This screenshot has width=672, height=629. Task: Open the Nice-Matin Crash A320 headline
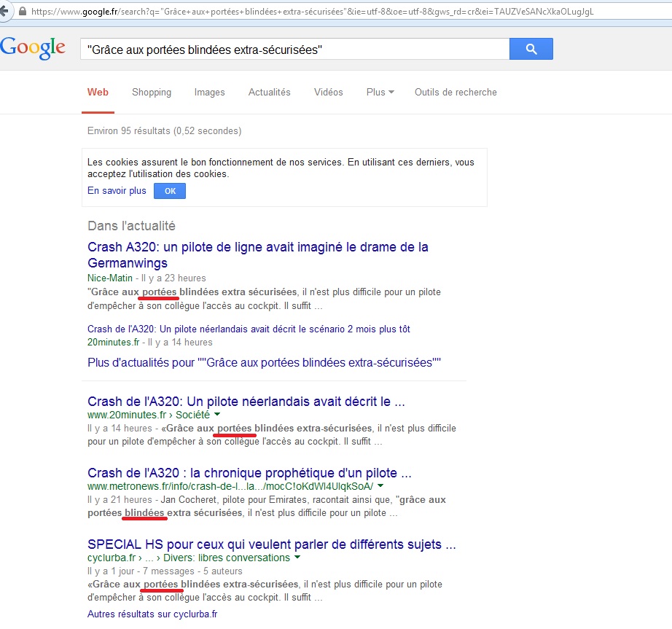click(x=257, y=255)
